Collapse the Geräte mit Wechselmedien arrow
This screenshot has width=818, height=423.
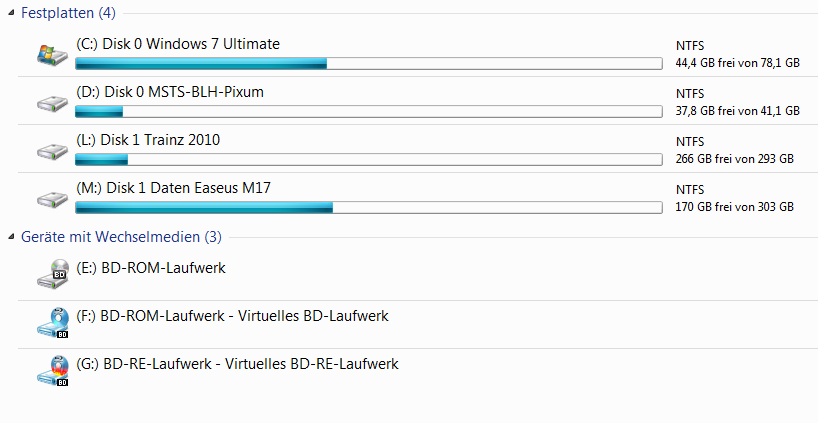click(10, 237)
